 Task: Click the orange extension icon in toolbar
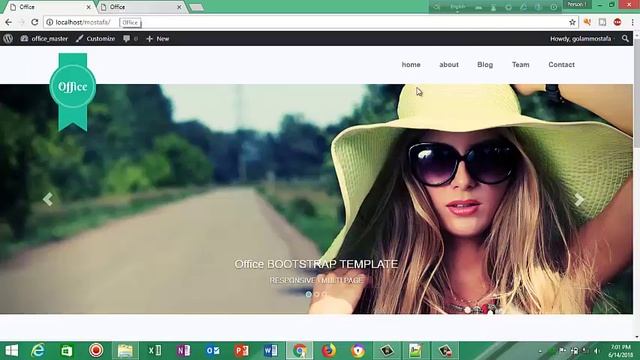tap(587, 22)
